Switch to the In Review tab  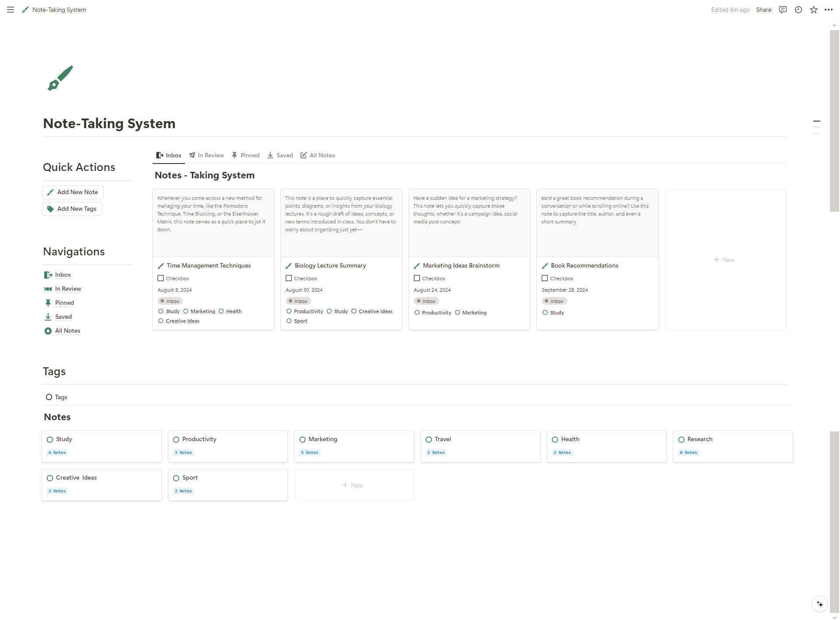206,155
